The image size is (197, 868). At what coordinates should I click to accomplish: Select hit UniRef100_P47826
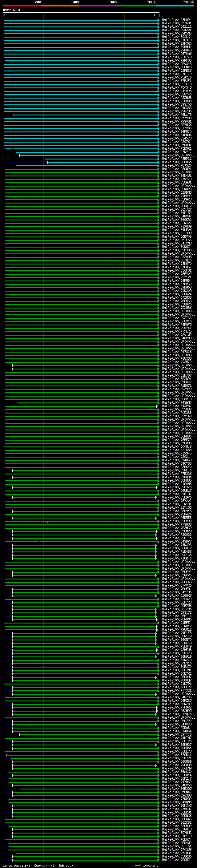(x=176, y=352)
